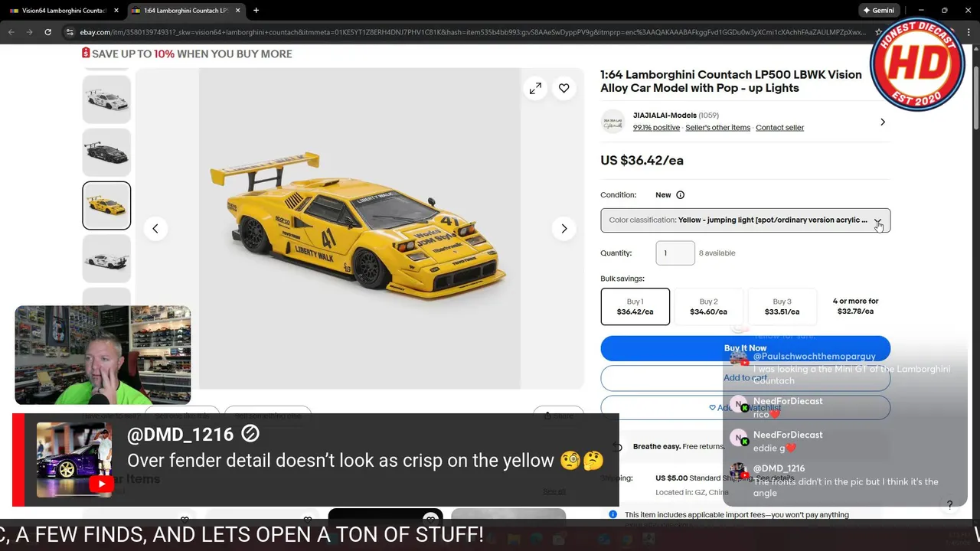Screen dimensions: 980x551
Task: Click the import fees info icon
Action: coord(612,514)
